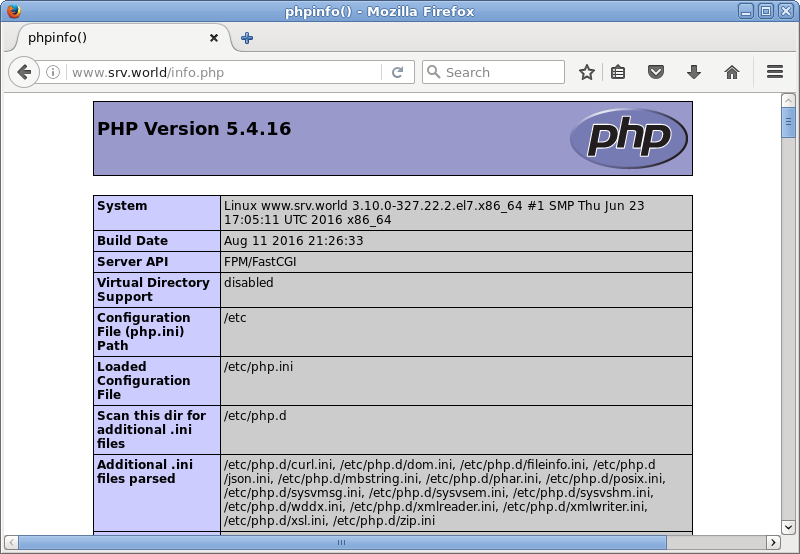Click horizontal scrollbar right arrow
The height and width of the screenshot is (554, 800).
[x=772, y=543]
